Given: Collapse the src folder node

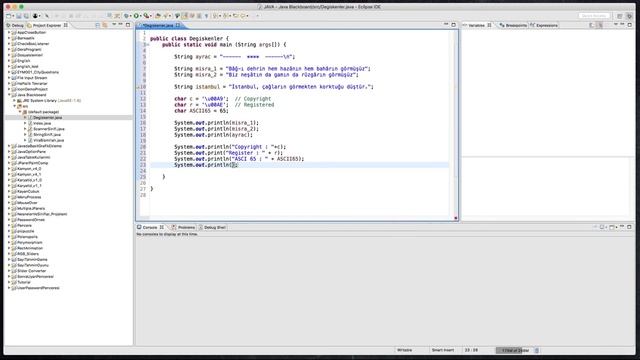Looking at the screenshot, I should [x=14, y=106].
